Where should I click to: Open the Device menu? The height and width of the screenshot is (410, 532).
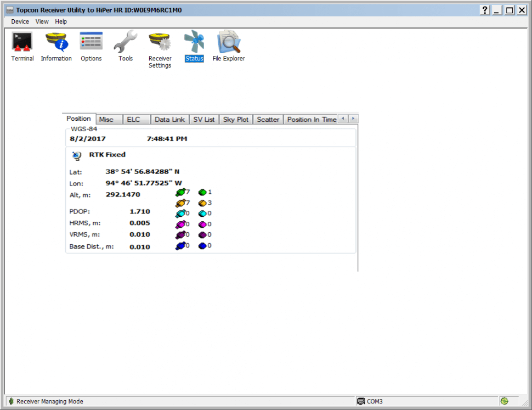tap(20, 21)
